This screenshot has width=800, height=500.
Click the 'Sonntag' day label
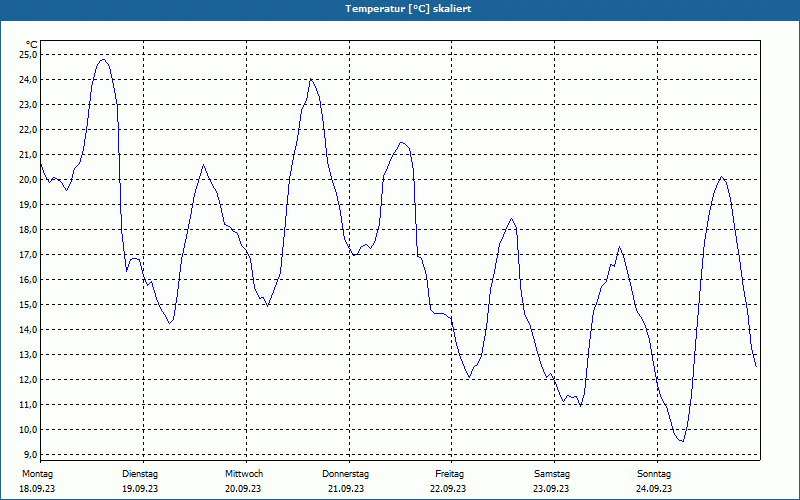[x=654, y=474]
